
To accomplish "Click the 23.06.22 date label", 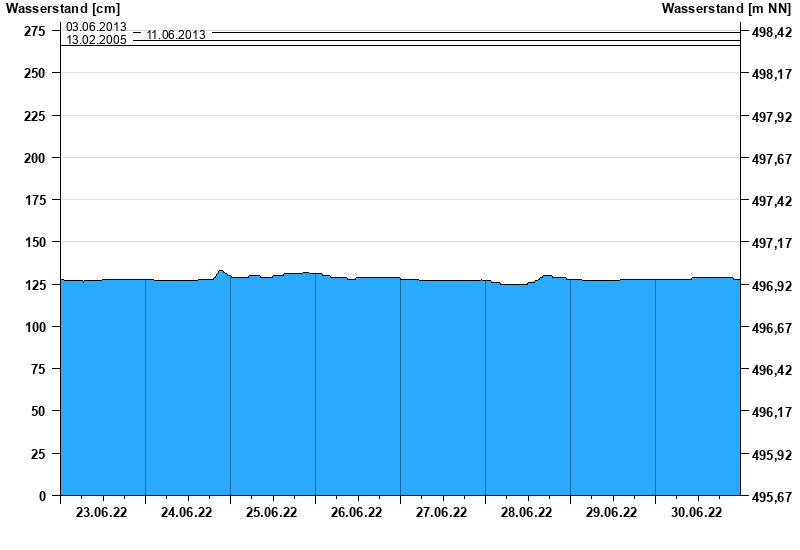I will [x=102, y=513].
